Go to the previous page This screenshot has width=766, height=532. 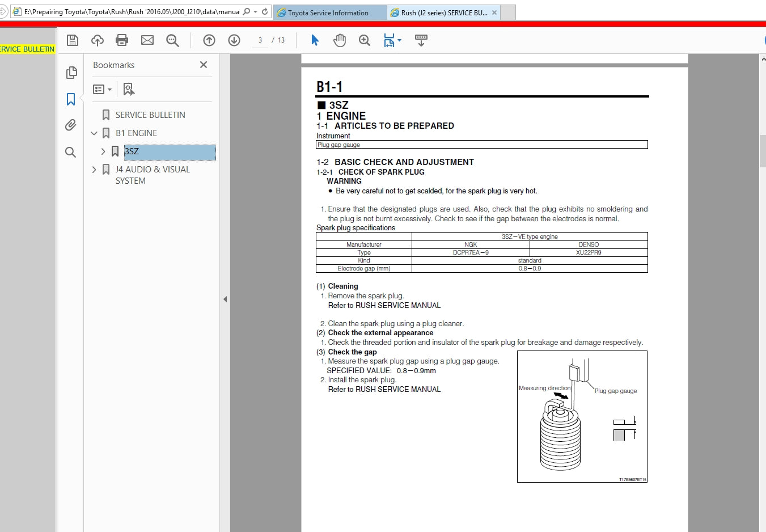click(x=209, y=40)
